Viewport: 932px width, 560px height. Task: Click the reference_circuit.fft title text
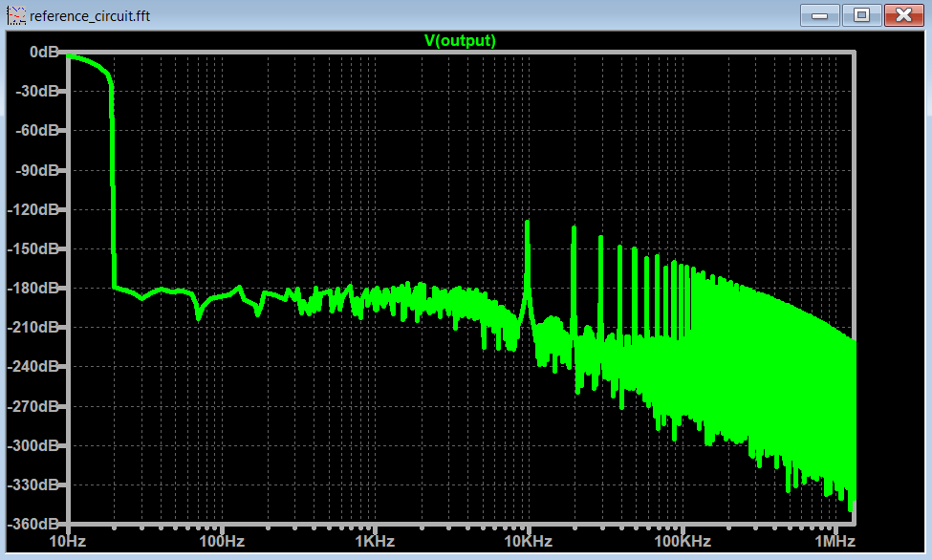[90, 16]
